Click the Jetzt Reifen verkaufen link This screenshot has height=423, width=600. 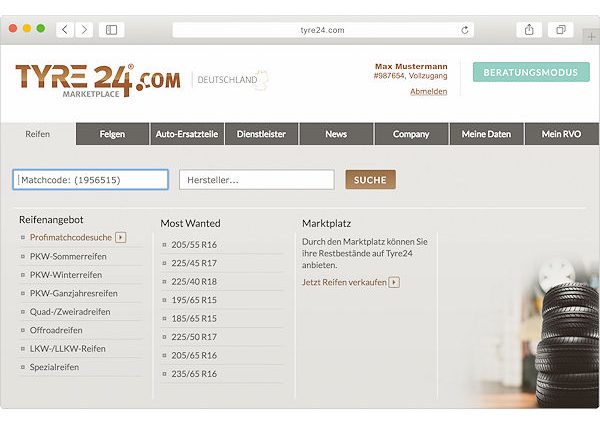click(x=344, y=282)
